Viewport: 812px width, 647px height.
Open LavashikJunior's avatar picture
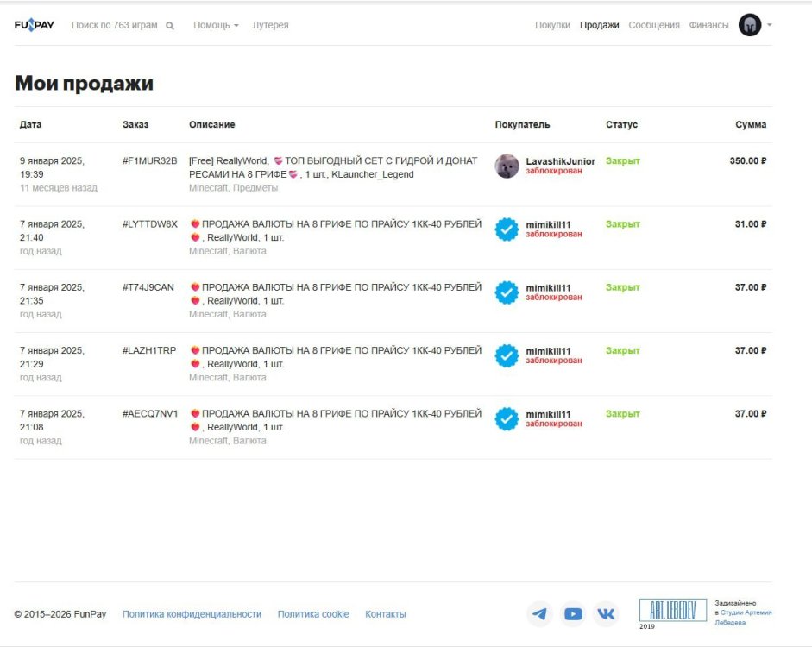pos(507,166)
